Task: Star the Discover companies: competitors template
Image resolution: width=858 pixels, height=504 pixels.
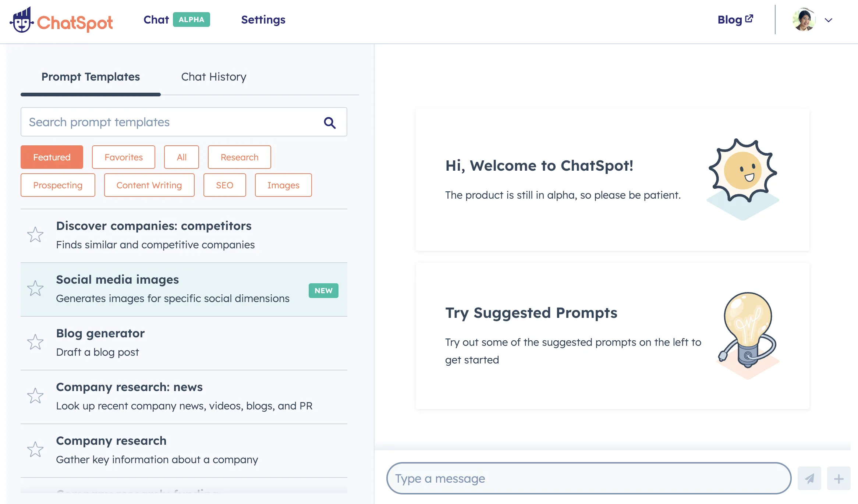Action: point(35,235)
